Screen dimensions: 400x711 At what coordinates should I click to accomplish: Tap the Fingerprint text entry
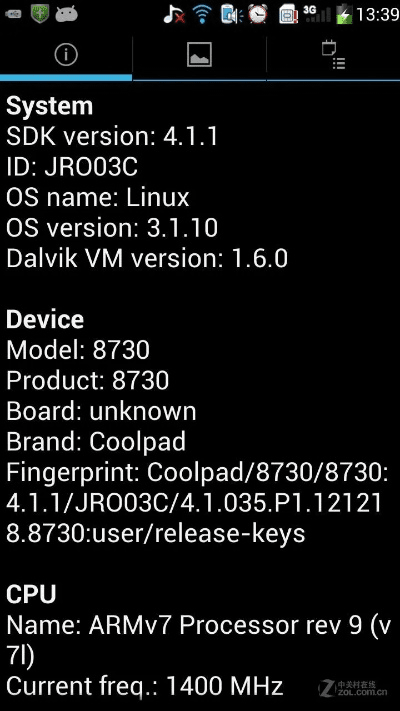197,503
